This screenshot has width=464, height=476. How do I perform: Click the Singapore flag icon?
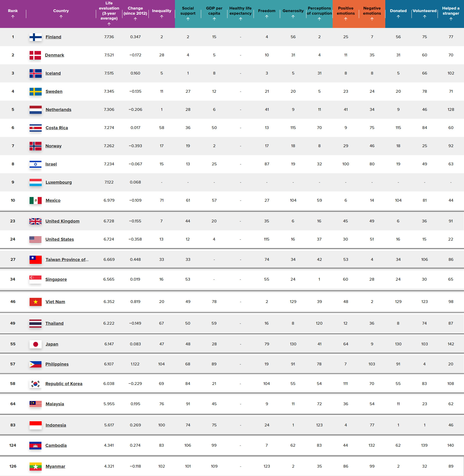pyautogui.click(x=35, y=279)
